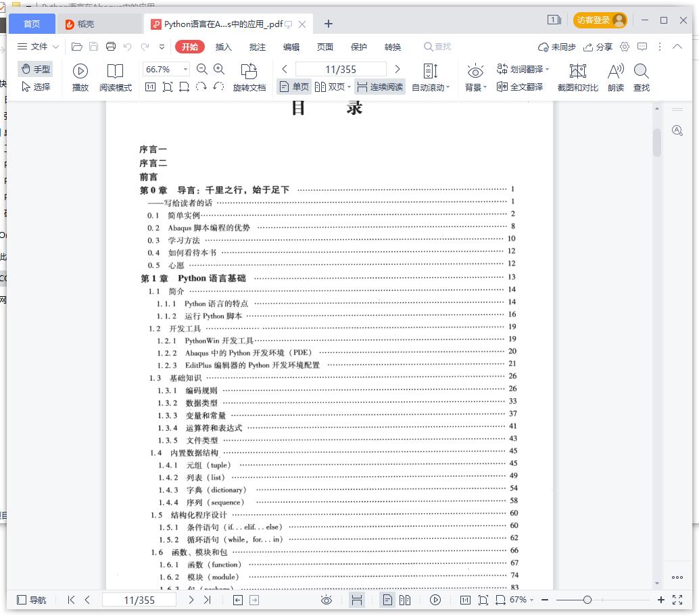Image resolution: width=699 pixels, height=616 pixels.
Task: Expand quick access toolbar customize arrow
Action: pos(162,47)
